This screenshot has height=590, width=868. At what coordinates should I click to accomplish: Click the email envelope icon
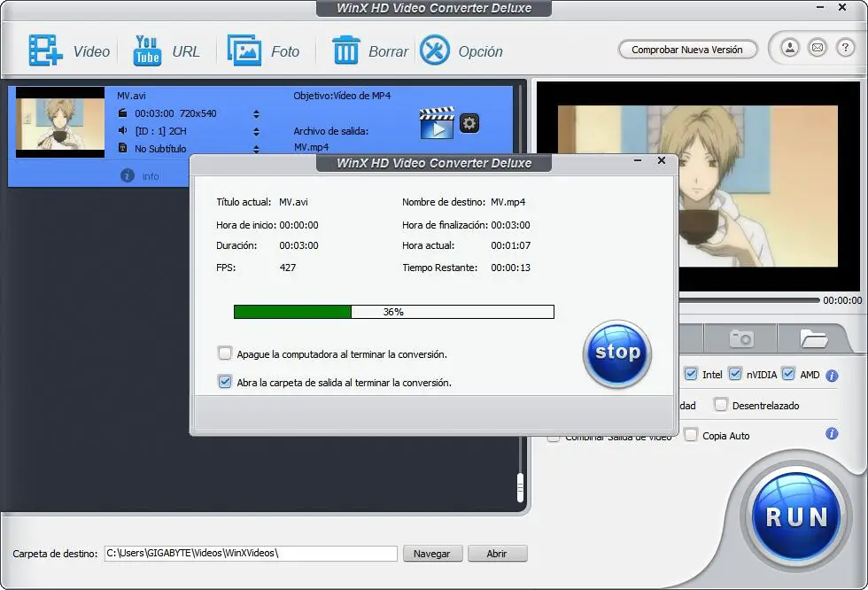click(x=818, y=48)
